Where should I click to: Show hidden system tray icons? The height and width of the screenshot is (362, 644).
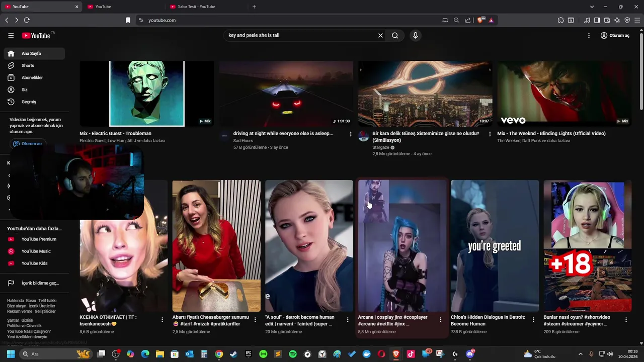click(580, 354)
